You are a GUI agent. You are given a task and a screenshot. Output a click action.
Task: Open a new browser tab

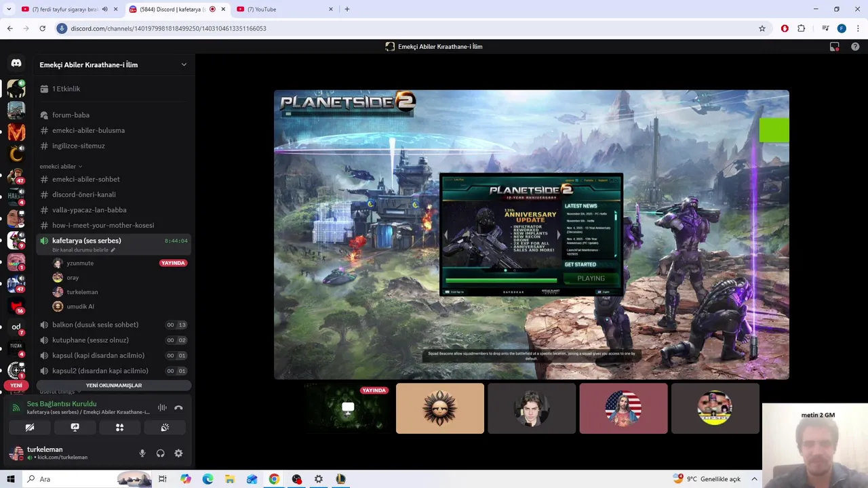[347, 9]
